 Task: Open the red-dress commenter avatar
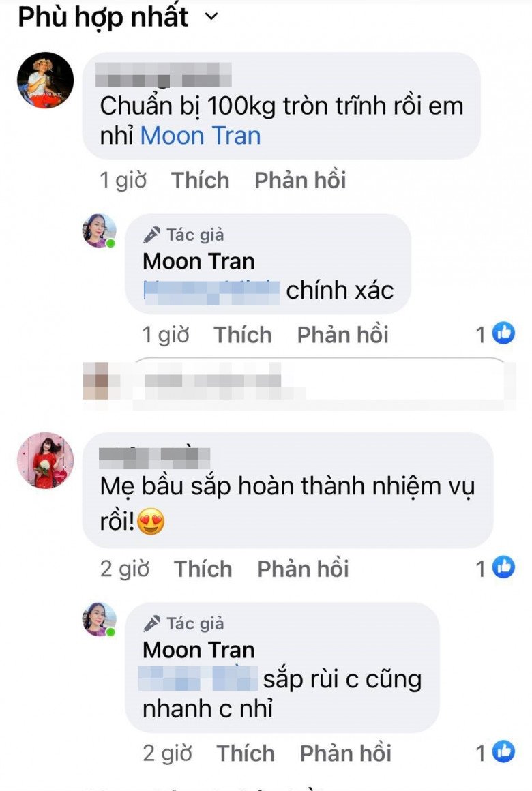[46, 460]
